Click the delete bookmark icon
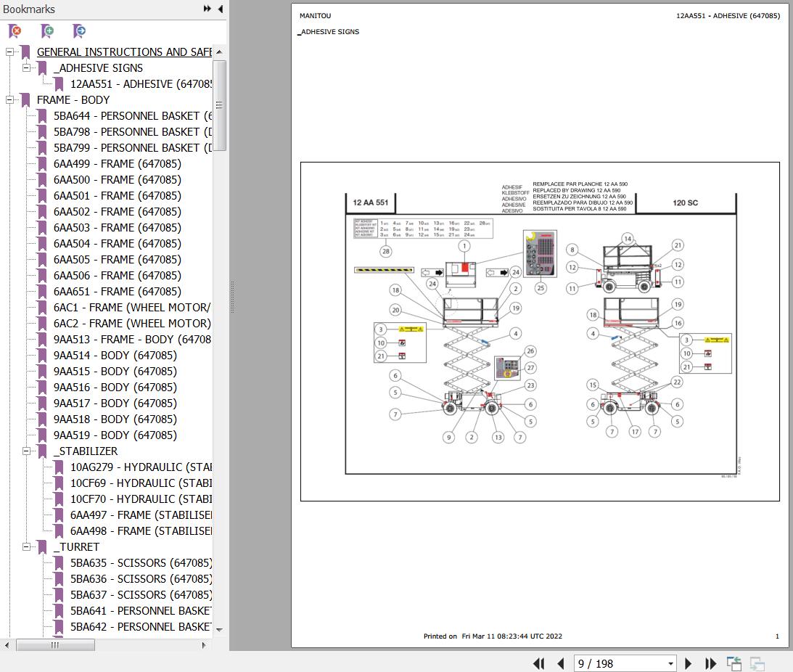The image size is (793, 672). [x=15, y=31]
